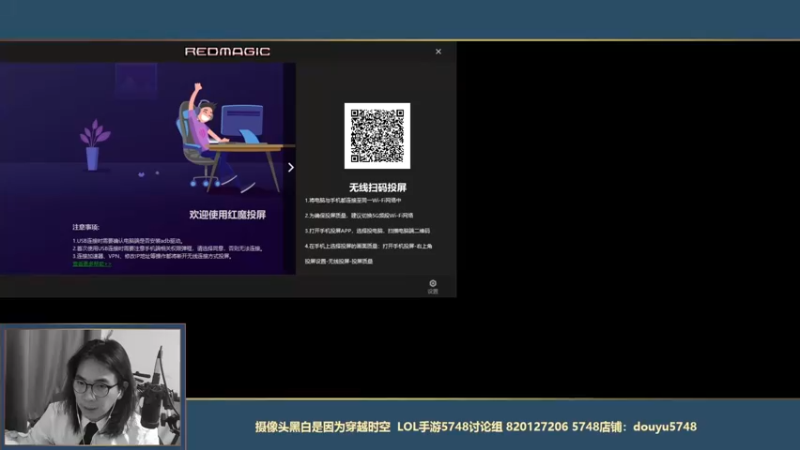Click the bottom banner text with douyu5748

(476, 427)
